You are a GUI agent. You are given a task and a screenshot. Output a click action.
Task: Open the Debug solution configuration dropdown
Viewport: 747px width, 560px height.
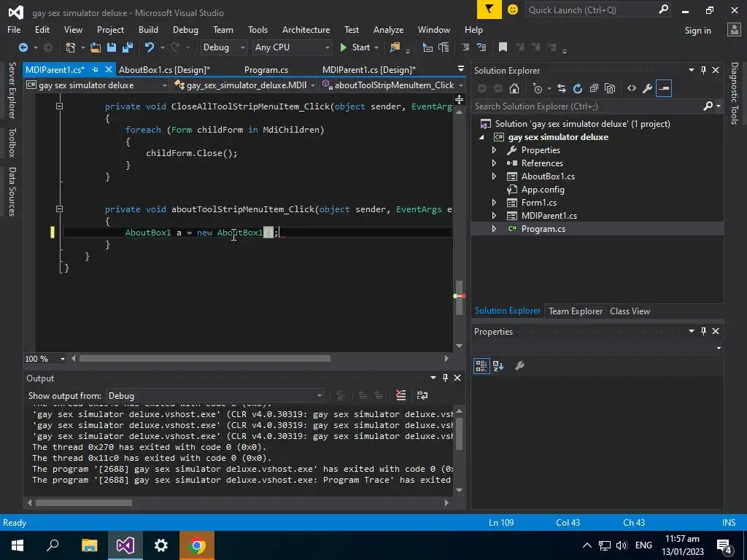[x=224, y=47]
